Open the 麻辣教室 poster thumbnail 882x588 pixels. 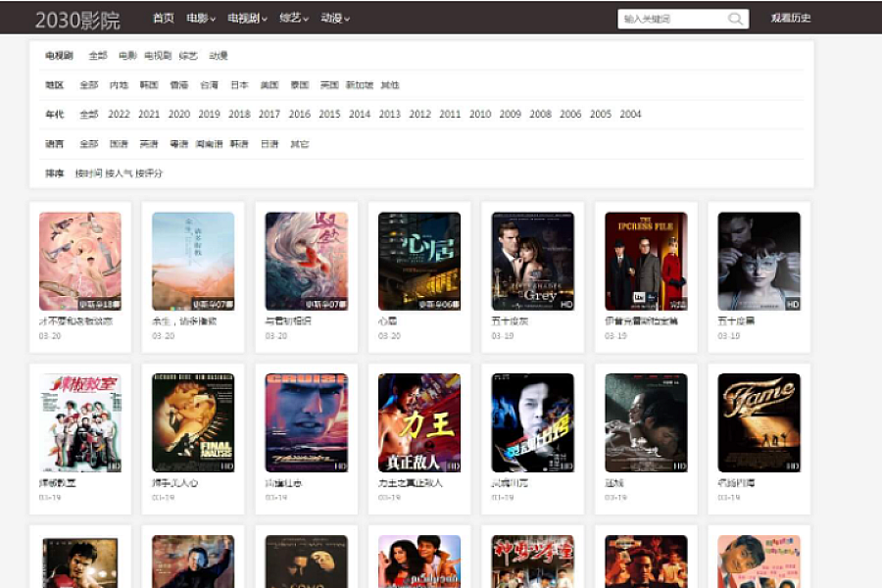point(80,422)
